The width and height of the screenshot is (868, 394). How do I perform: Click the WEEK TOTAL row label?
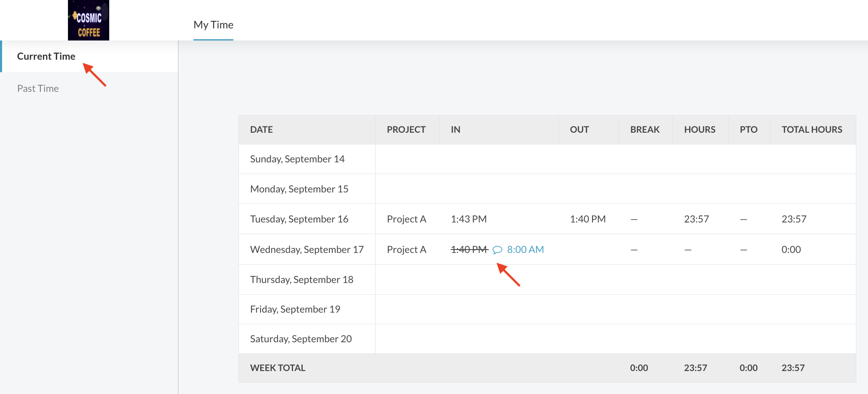[x=278, y=368]
